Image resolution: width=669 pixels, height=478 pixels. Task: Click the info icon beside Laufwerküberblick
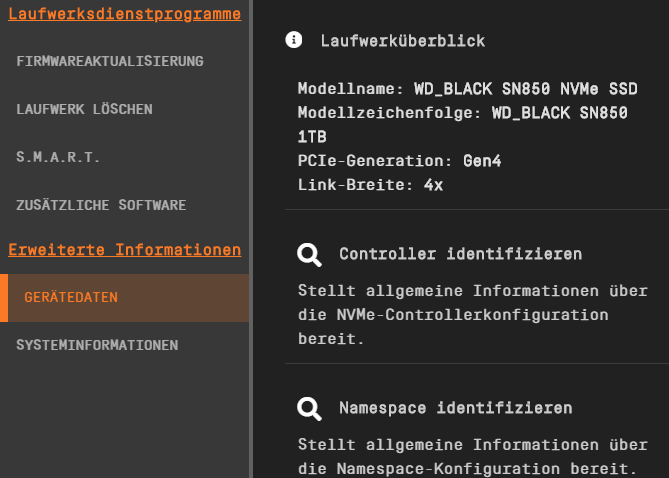click(294, 40)
